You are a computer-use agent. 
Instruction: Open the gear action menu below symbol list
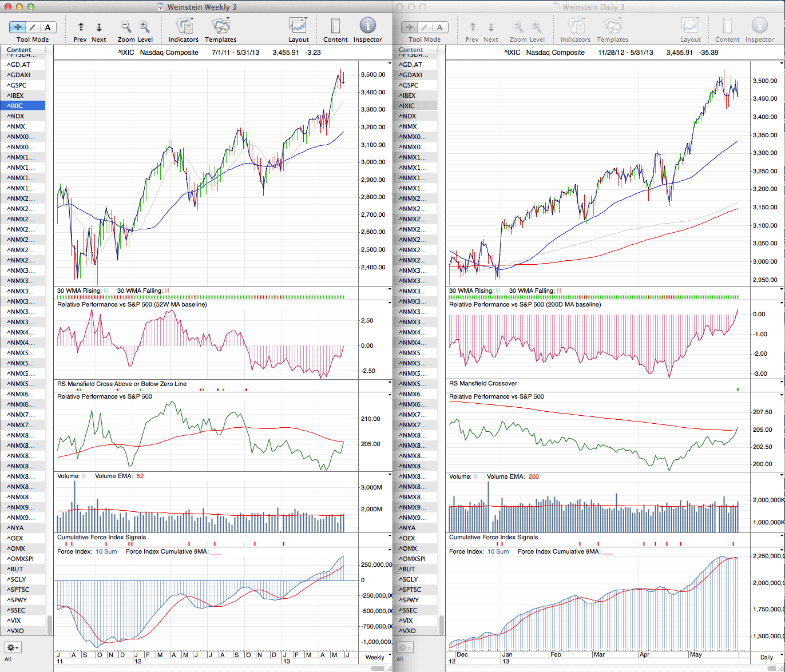(x=13, y=647)
